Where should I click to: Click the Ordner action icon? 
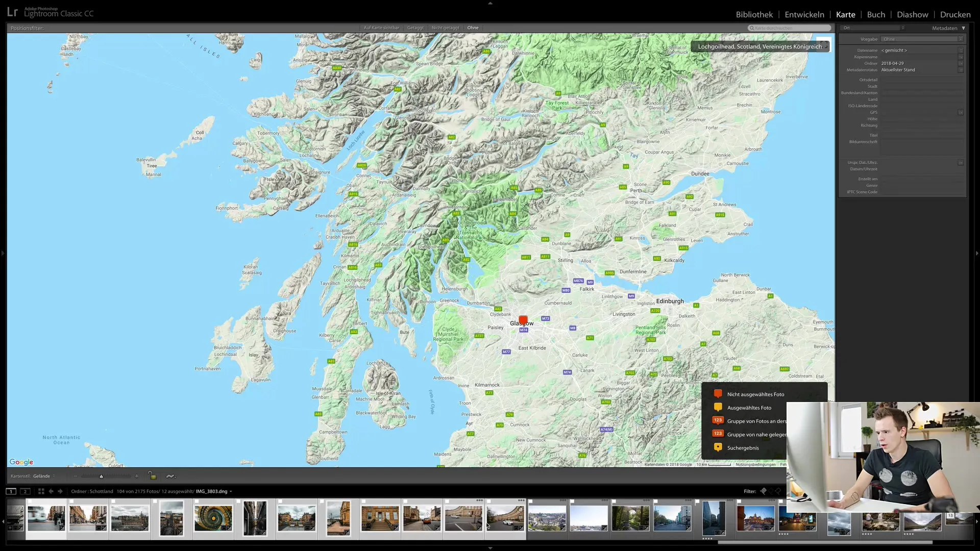[961, 63]
